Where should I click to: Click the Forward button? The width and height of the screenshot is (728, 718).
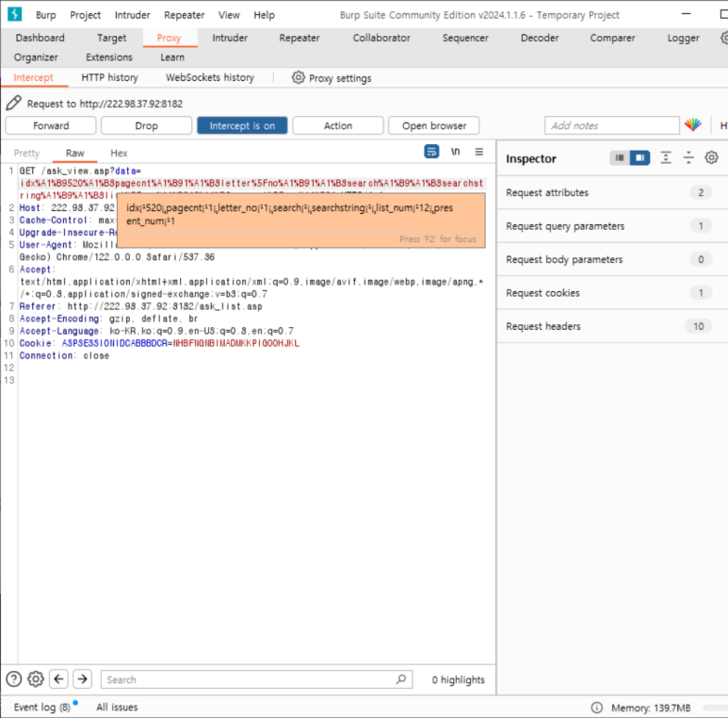point(51,125)
